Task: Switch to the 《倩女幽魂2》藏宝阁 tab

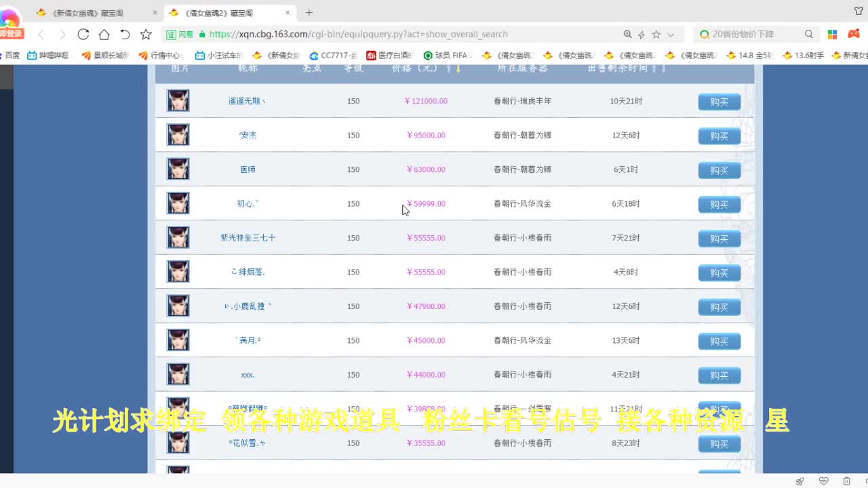Action: [x=217, y=12]
